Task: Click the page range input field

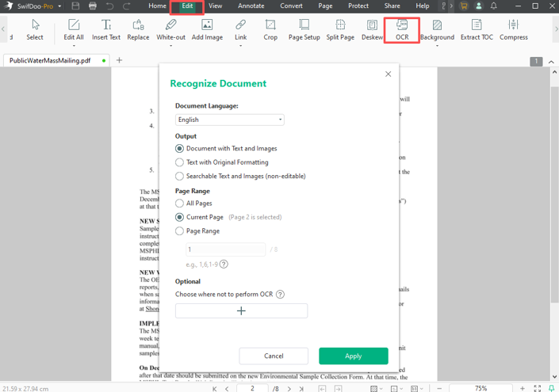Action: pyautogui.click(x=225, y=249)
